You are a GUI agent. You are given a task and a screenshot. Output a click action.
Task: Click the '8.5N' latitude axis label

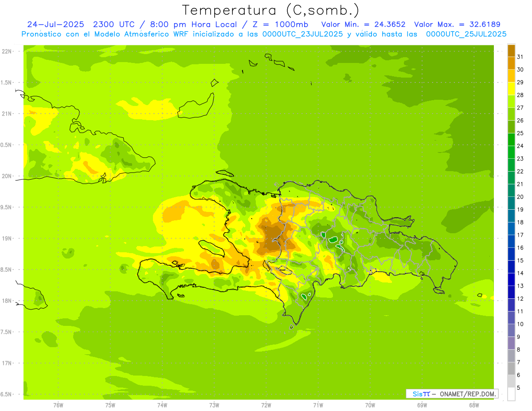click(x=7, y=270)
